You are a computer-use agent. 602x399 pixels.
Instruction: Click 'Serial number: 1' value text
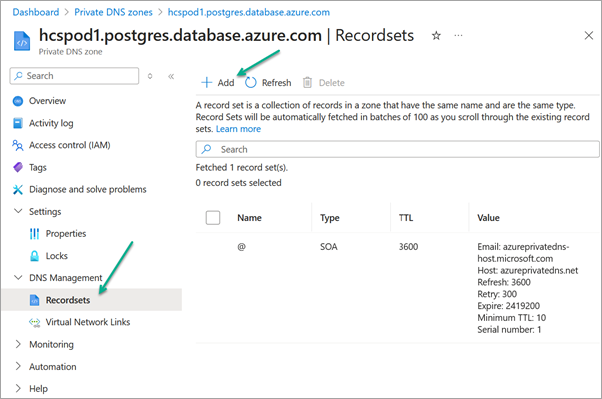point(509,329)
